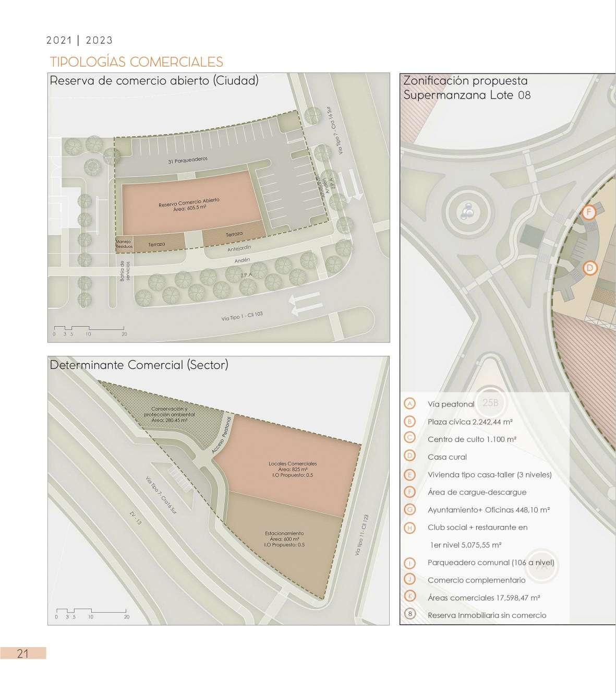Click the legend circle icon labeled H
Screen dimensions: 616x693
pos(410,528)
